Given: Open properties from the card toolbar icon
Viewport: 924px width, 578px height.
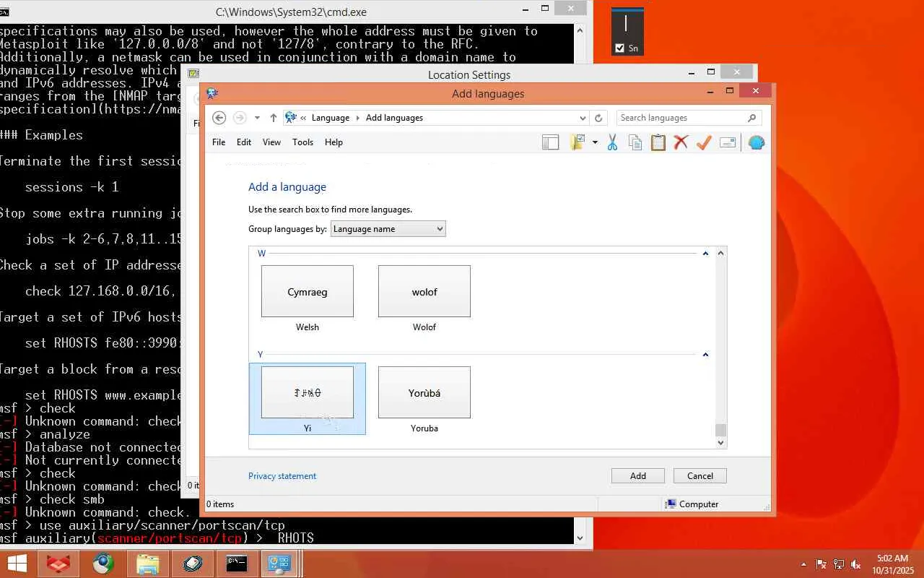Looking at the screenshot, I should tap(728, 142).
